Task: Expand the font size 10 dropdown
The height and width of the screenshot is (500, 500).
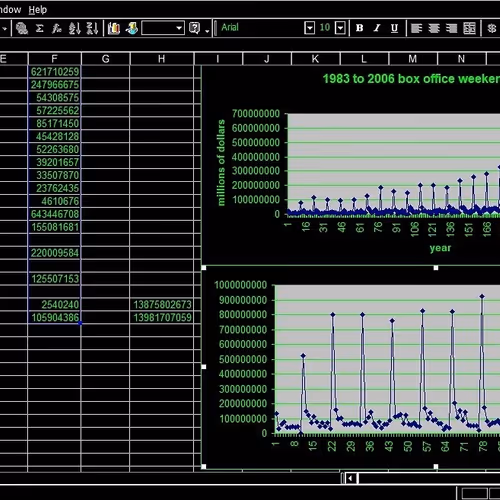Action: pyautogui.click(x=340, y=28)
